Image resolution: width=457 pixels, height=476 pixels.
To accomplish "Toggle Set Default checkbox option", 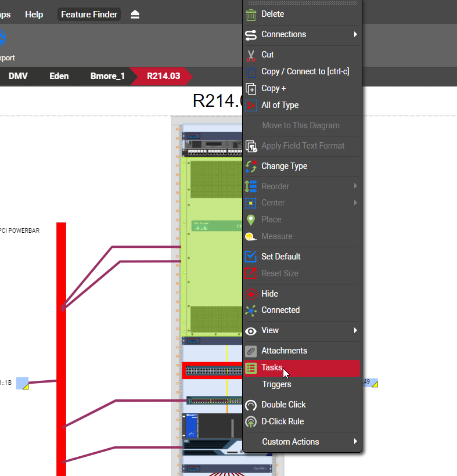I will click(280, 257).
